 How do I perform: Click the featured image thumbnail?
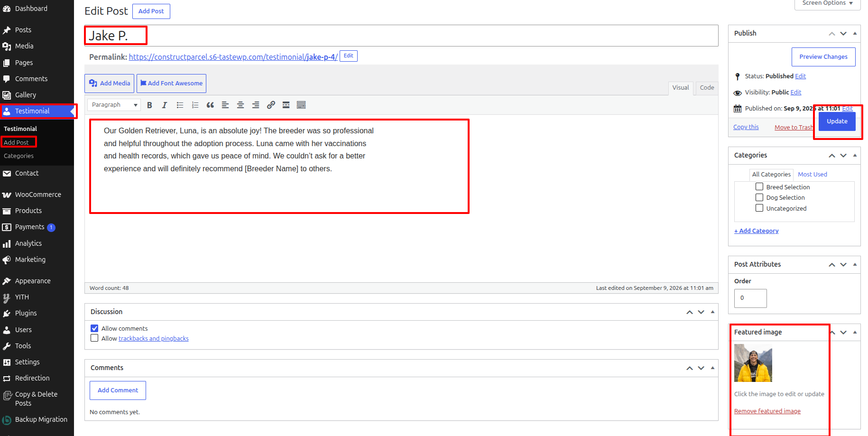(753, 363)
